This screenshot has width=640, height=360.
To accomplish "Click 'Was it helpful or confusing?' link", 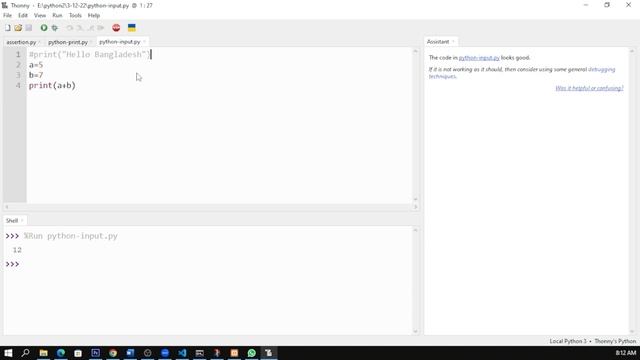I will point(589,88).
